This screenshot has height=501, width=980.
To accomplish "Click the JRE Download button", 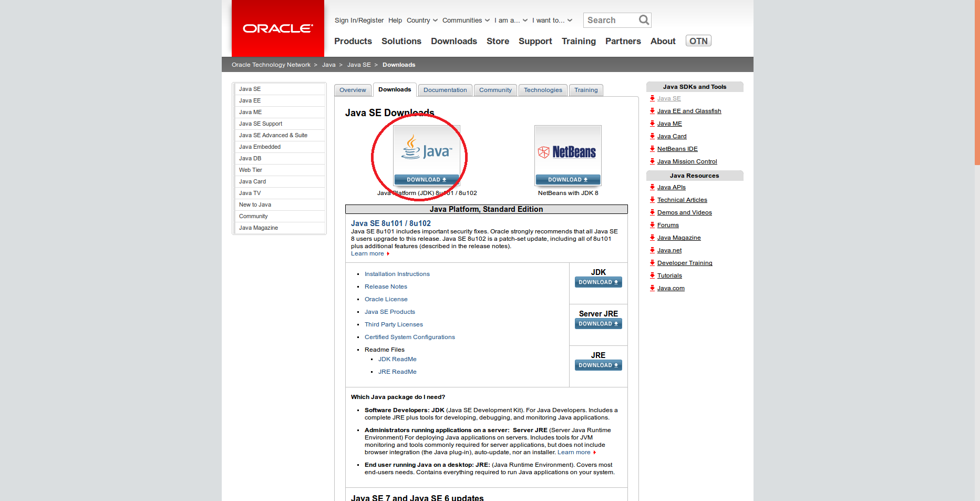I will (599, 365).
